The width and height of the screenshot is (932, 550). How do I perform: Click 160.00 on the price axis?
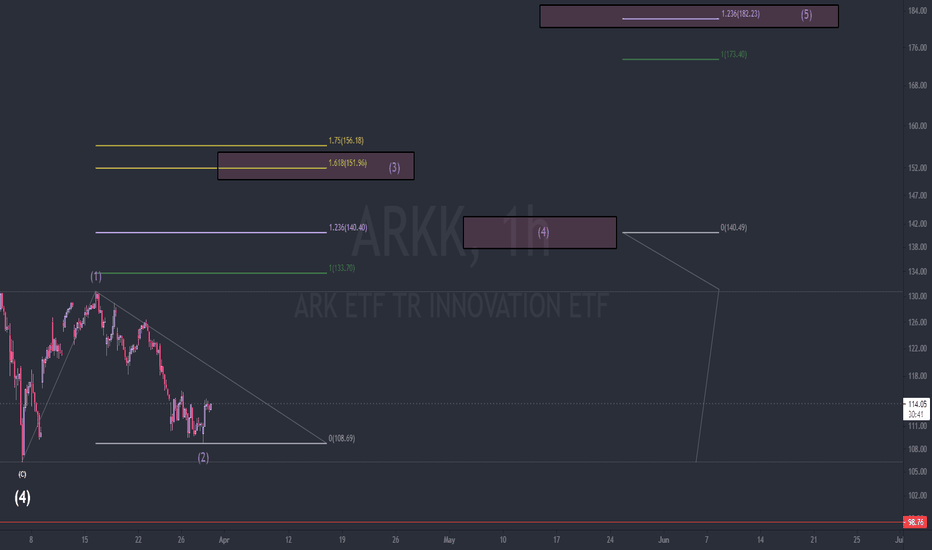pyautogui.click(x=918, y=126)
